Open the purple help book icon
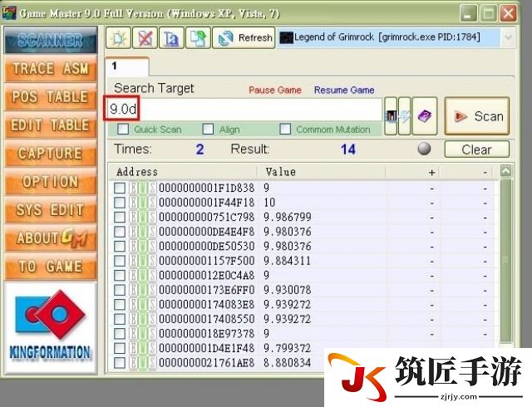This screenshot has width=532, height=407. tap(425, 116)
